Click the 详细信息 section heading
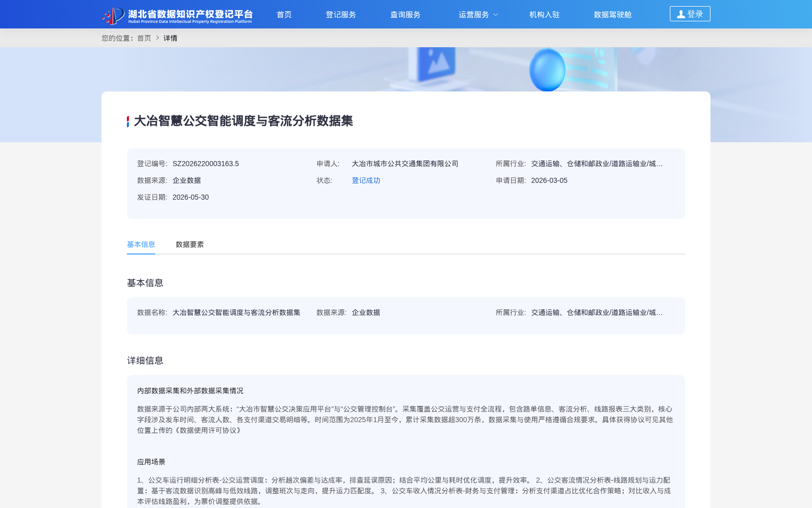The height and width of the screenshot is (508, 812). tap(145, 361)
